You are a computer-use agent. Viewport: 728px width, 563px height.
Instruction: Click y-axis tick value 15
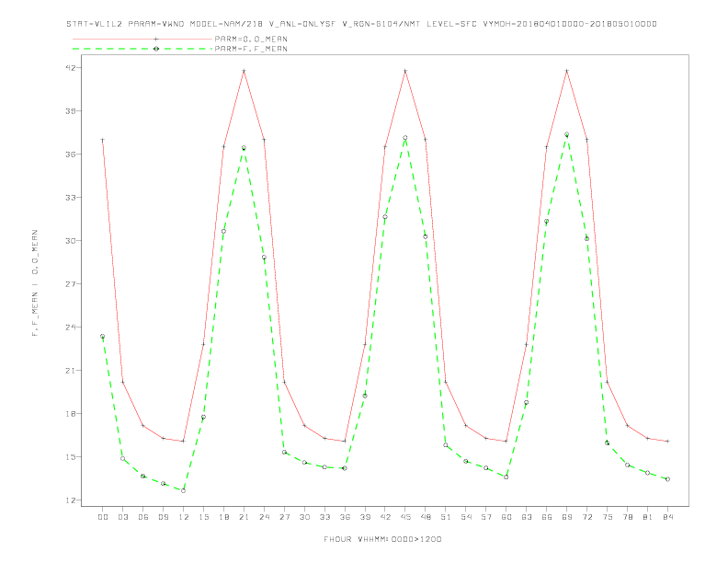tap(71, 456)
